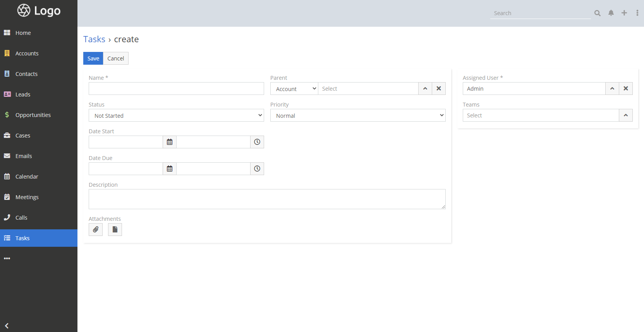This screenshot has width=644, height=332.
Task: Open the Priority dropdown
Action: pyautogui.click(x=358, y=115)
